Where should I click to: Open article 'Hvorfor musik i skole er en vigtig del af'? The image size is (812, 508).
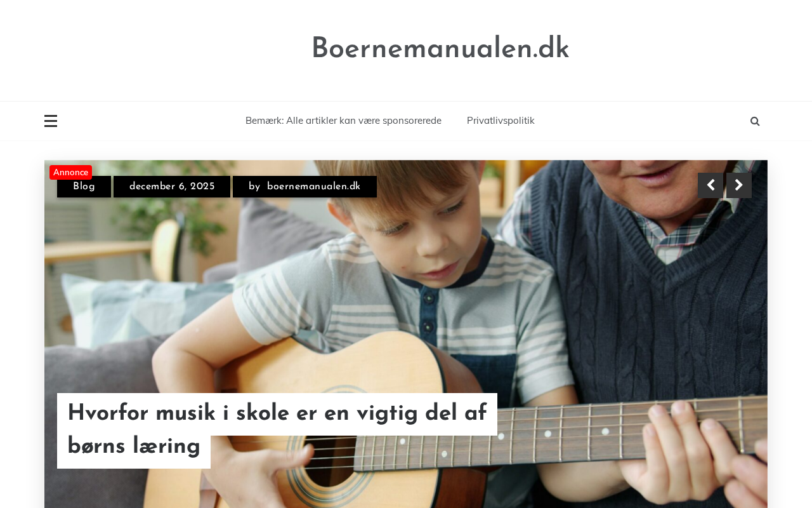[x=277, y=414]
